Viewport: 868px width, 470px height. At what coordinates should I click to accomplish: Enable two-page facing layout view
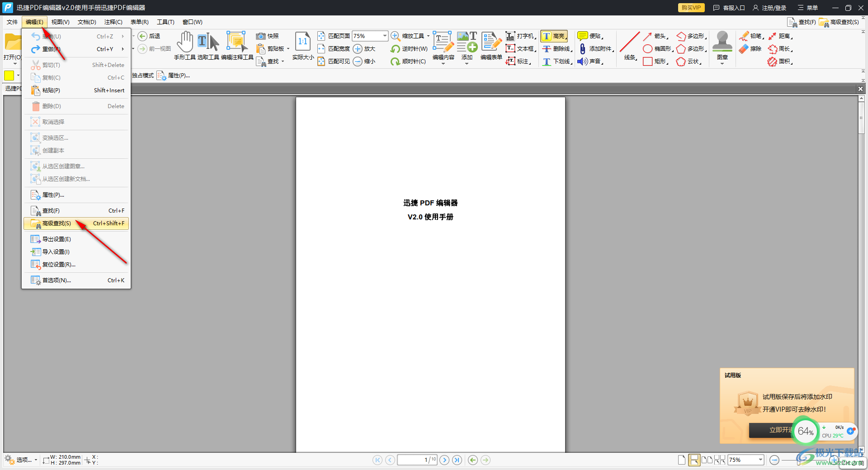(x=707, y=460)
